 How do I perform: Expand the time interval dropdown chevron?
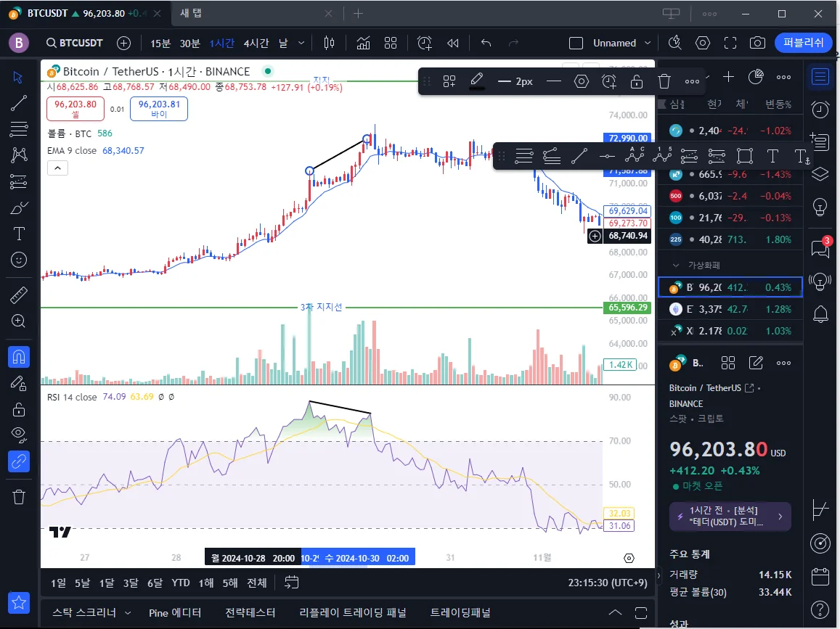pyautogui.click(x=301, y=43)
